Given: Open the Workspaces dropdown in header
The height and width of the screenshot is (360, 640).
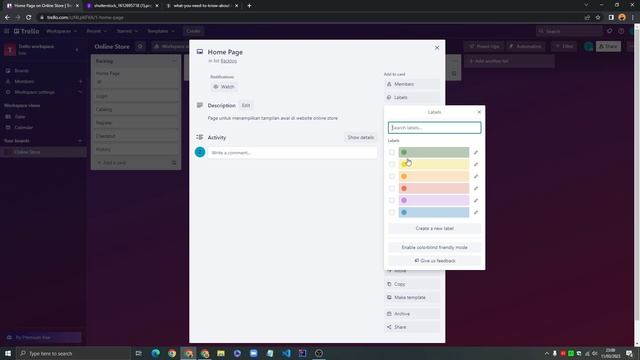Looking at the screenshot, I should [61, 31].
